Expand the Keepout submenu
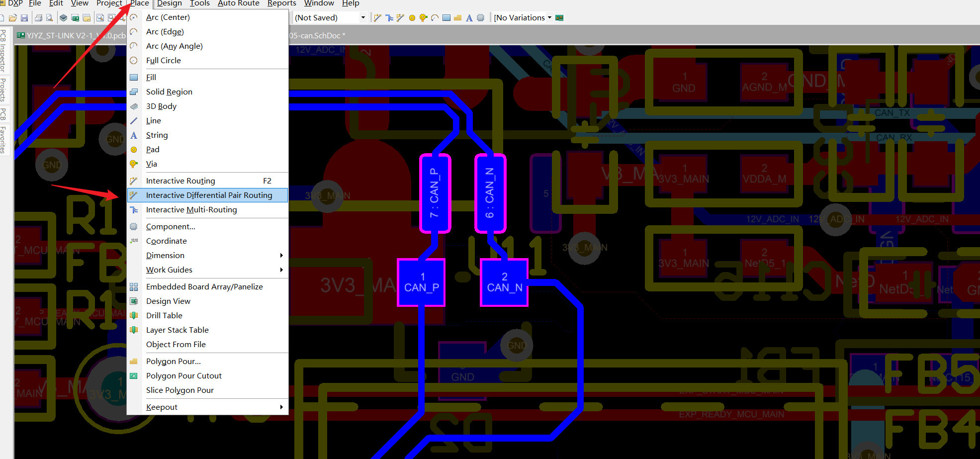Image resolution: width=980 pixels, height=459 pixels. point(208,407)
